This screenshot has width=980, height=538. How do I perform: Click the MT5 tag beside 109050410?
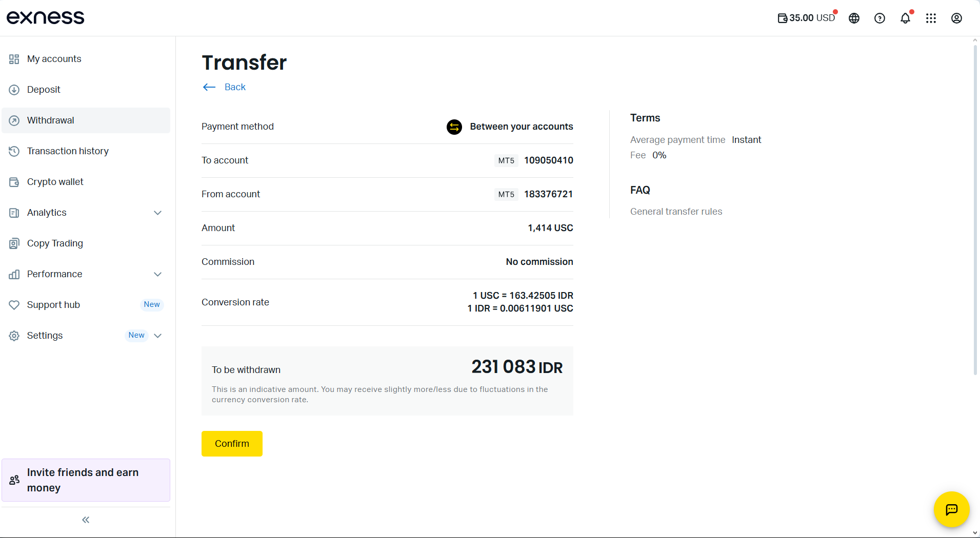[x=506, y=160]
